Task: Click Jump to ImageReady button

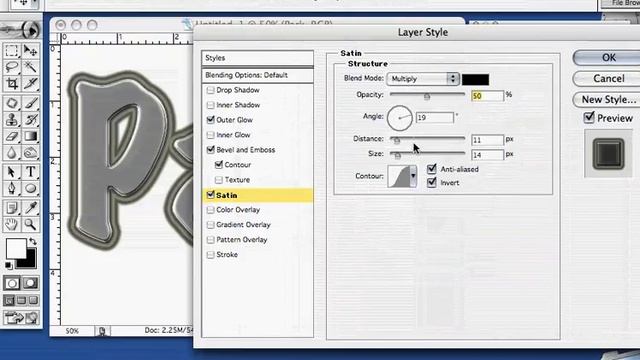Action: click(x=21, y=318)
